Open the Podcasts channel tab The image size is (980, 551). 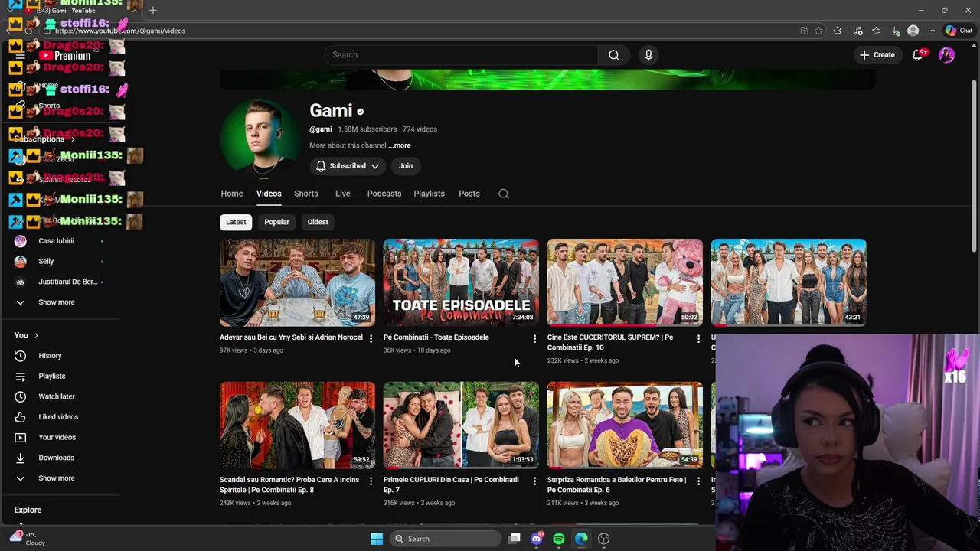pos(384,194)
